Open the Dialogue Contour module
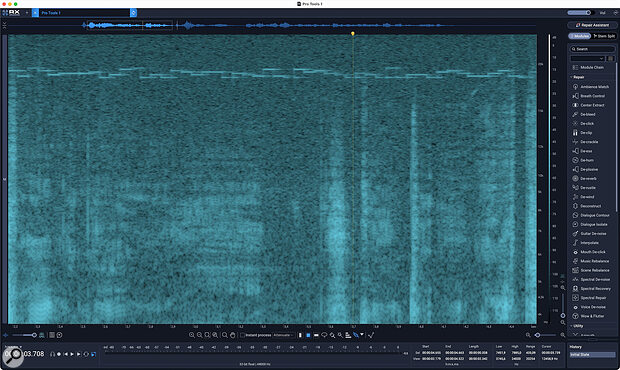 coord(591,215)
